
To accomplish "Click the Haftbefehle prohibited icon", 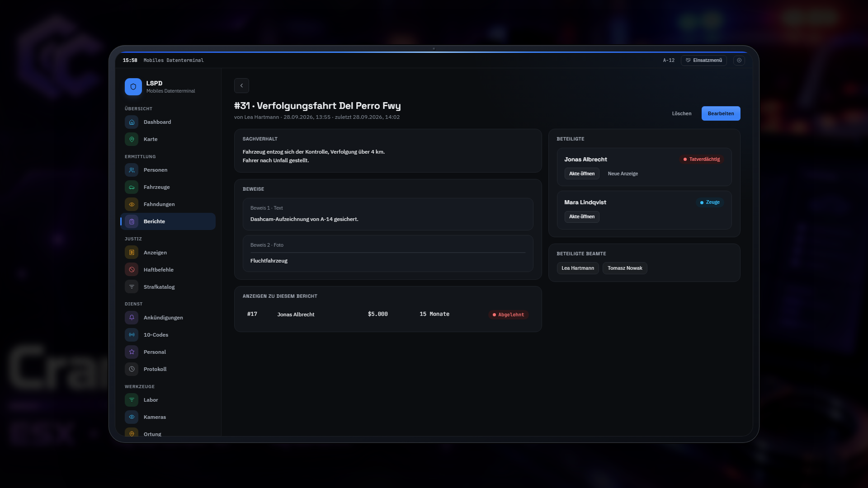I will 132,270.
